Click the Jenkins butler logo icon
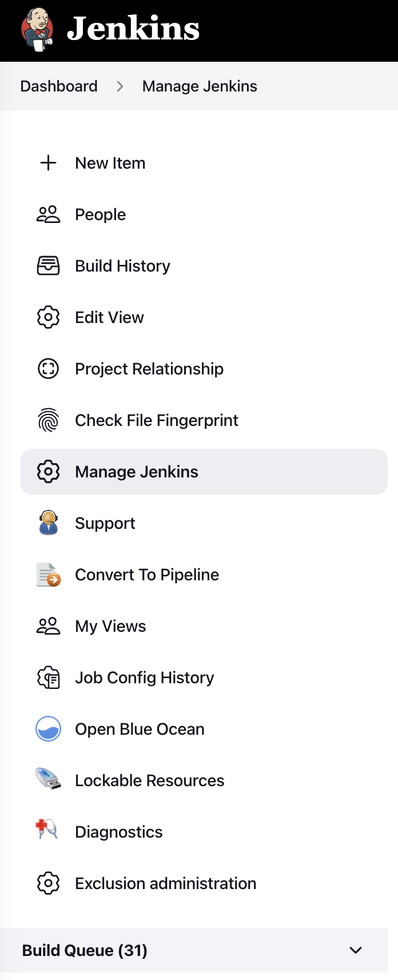The width and height of the screenshot is (398, 980). click(x=38, y=29)
